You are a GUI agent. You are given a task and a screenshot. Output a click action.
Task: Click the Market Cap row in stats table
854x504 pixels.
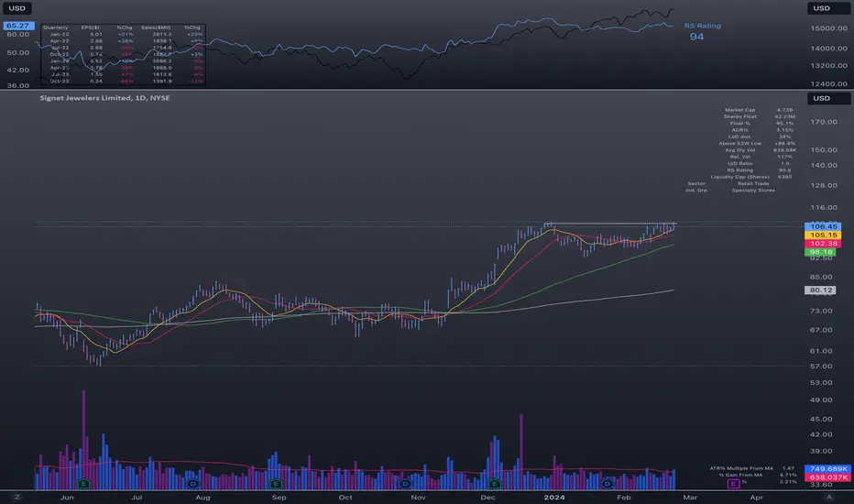coord(760,110)
